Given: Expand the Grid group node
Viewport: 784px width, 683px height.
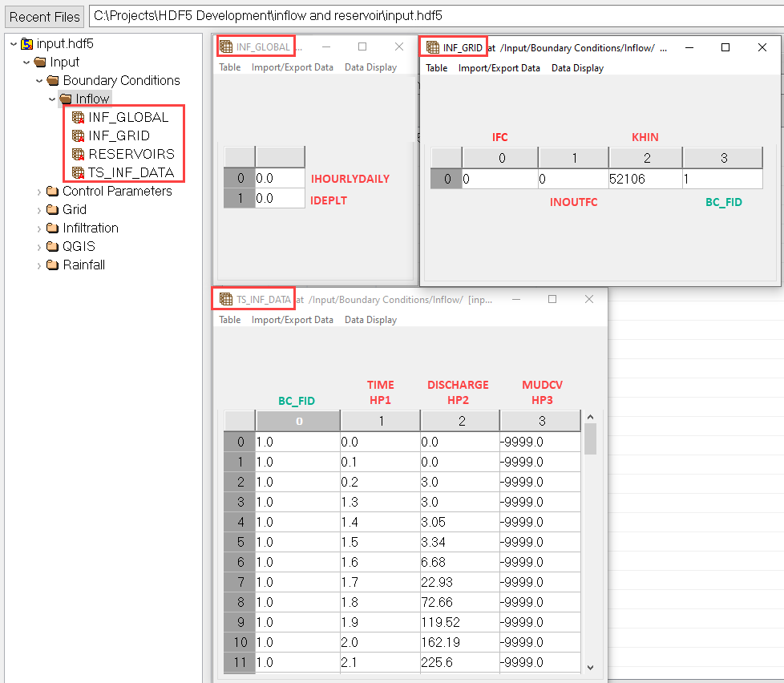Looking at the screenshot, I should 39,210.
